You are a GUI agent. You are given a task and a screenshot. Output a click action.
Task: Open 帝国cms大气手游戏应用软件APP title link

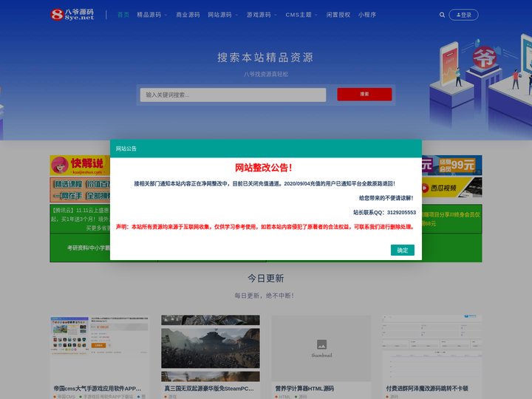click(x=97, y=389)
